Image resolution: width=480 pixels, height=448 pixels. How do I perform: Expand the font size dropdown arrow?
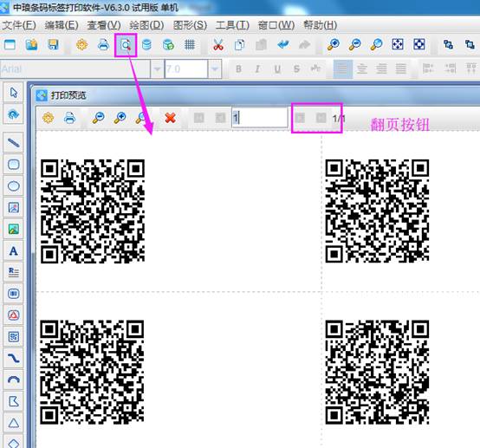click(215, 69)
